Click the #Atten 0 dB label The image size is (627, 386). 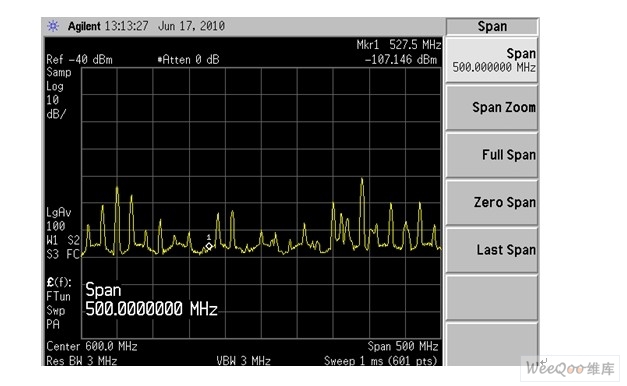tap(188, 60)
